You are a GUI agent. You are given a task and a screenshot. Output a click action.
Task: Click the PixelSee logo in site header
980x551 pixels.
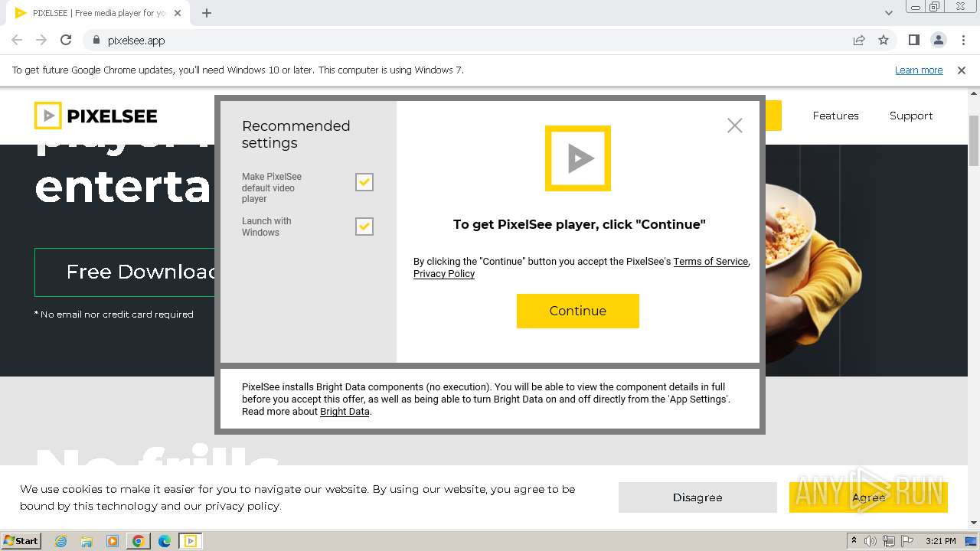96,116
